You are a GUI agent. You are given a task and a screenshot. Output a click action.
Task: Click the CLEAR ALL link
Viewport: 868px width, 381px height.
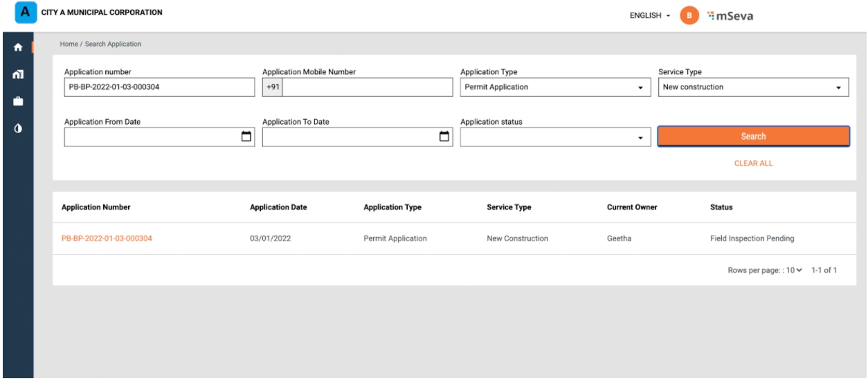coord(753,163)
